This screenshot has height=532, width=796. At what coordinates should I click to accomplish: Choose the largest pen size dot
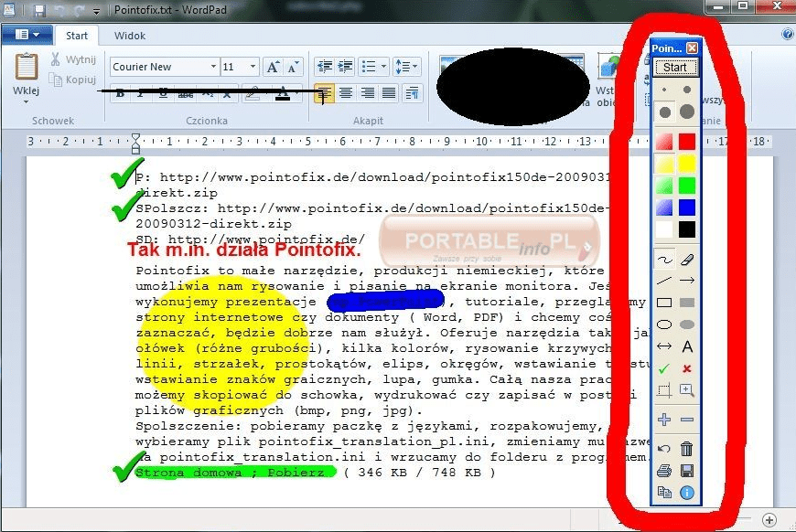687,112
